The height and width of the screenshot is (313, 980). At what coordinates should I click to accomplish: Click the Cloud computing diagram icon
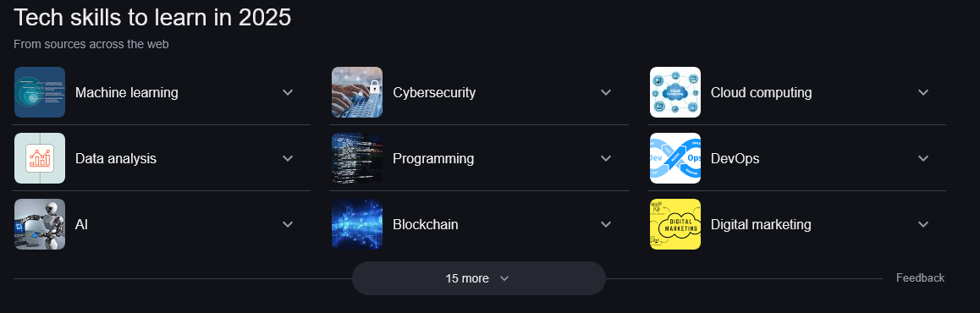tap(675, 92)
